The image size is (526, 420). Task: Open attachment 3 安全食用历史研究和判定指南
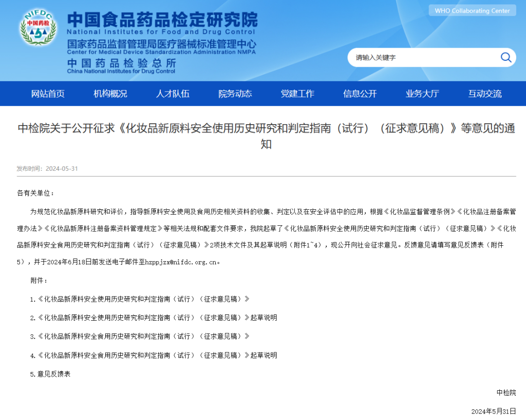click(x=140, y=336)
